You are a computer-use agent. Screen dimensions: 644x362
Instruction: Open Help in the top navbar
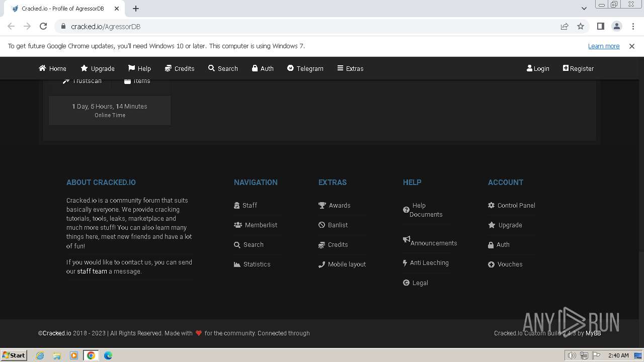click(x=139, y=68)
